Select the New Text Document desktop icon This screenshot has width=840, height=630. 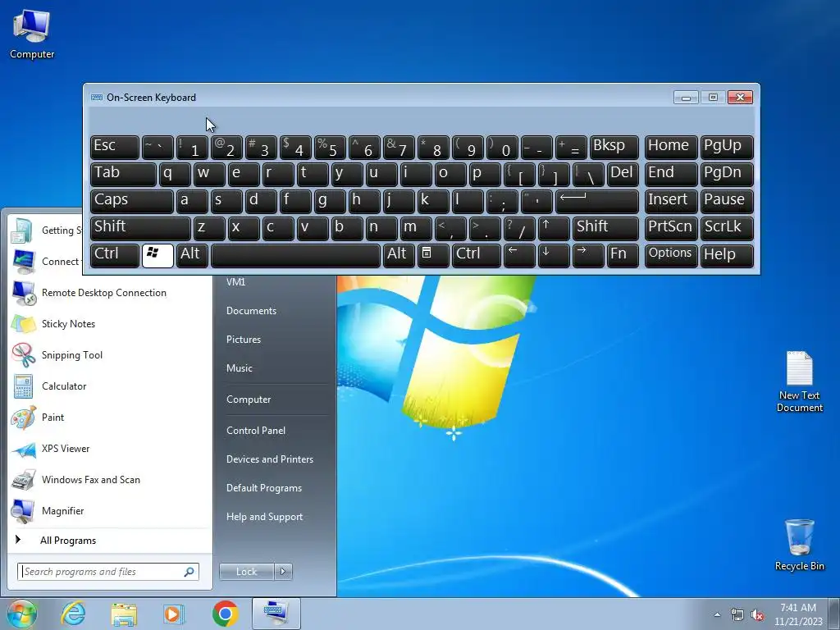(799, 381)
